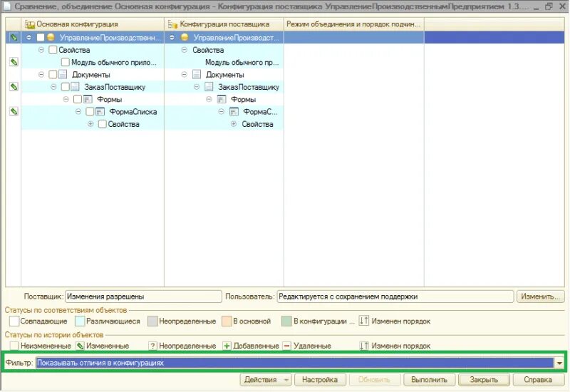The height and width of the screenshot is (392, 570).
Task: Click the Формы form icon in the main configuration tree
Action: (88, 99)
